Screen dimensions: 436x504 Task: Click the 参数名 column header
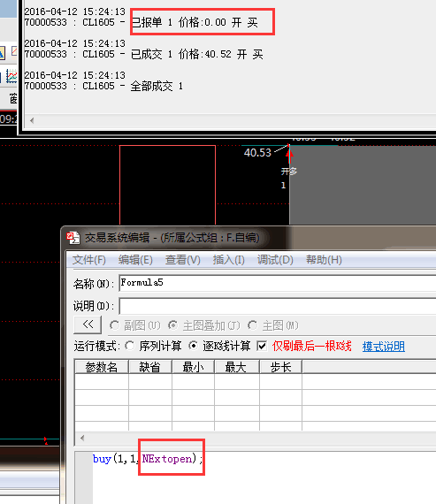[x=102, y=367]
